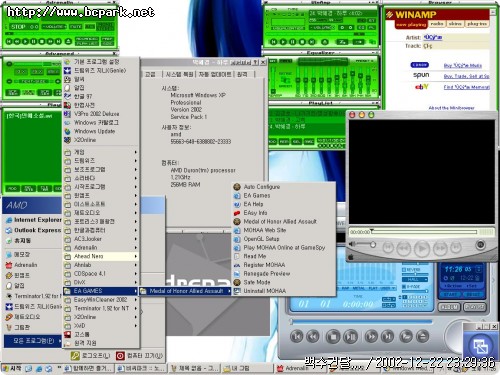Click the turn off computer button

(x=139, y=356)
